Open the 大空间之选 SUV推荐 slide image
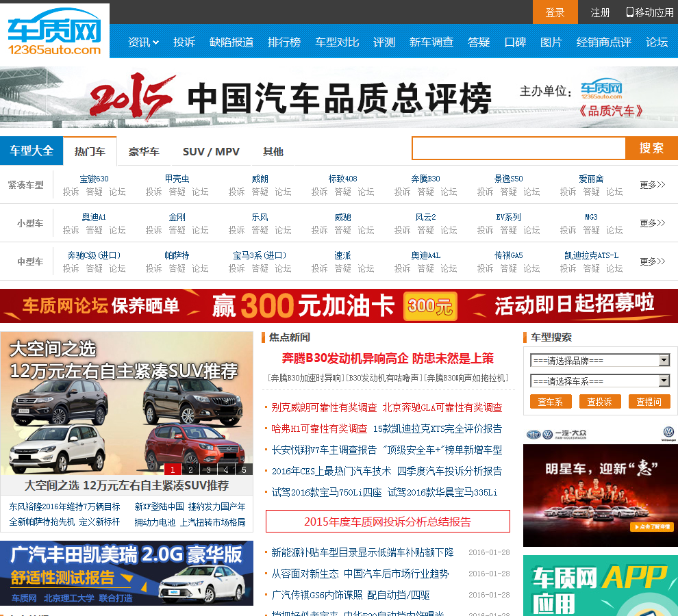The width and height of the screenshot is (678, 616). click(x=127, y=403)
